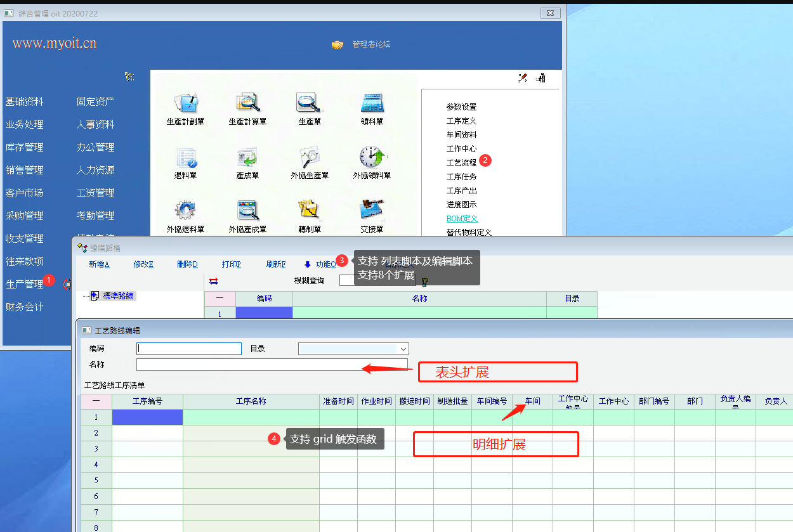Screen dimensions: 793x532
Task: Open the 生產計劃單 icon
Action: (185, 102)
